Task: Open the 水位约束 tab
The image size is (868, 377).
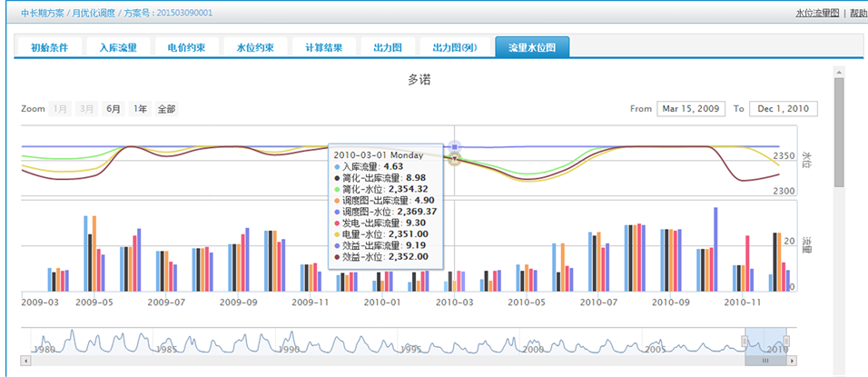Action: [255, 47]
